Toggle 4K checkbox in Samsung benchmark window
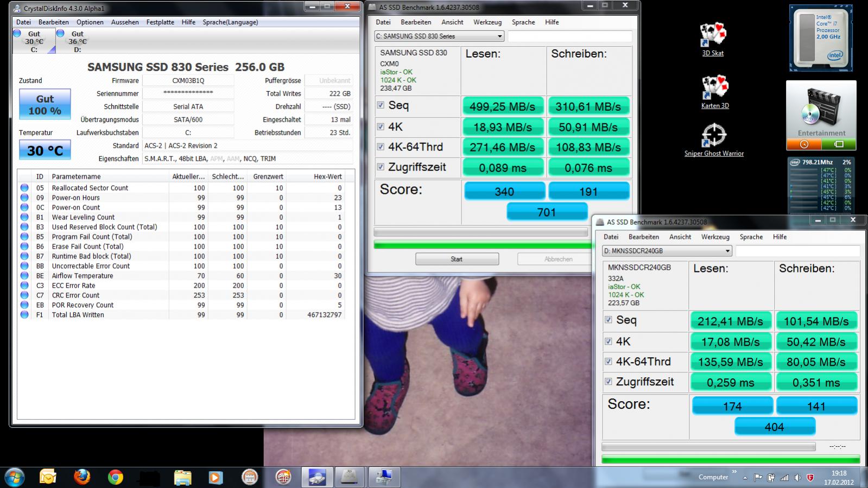The height and width of the screenshot is (488, 868). pos(381,126)
